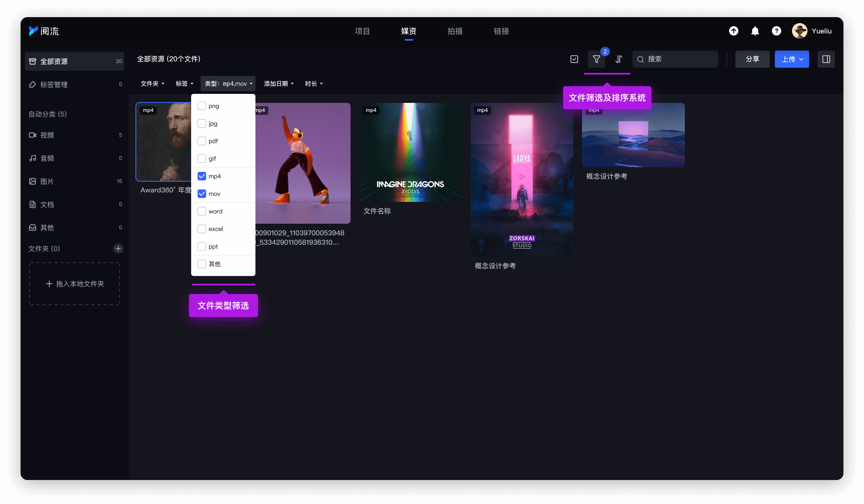Uncheck the mov file type
The image size is (864, 504).
click(202, 194)
